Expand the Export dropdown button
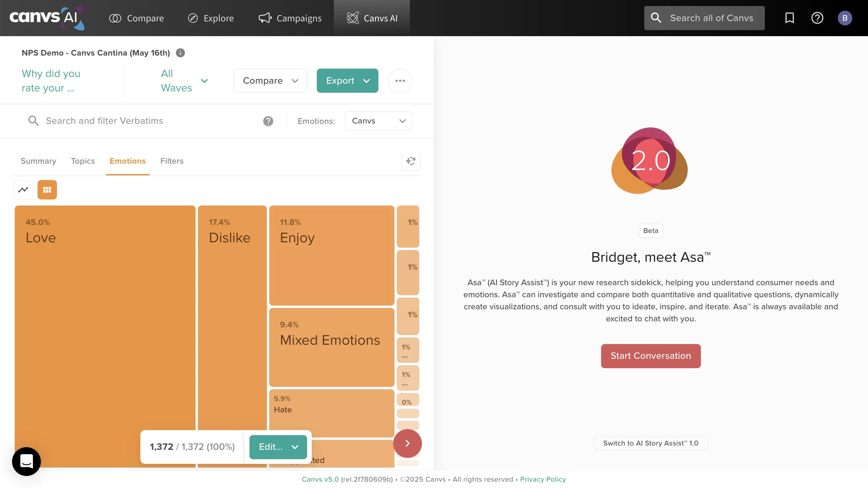The width and height of the screenshot is (868, 488). 347,81
